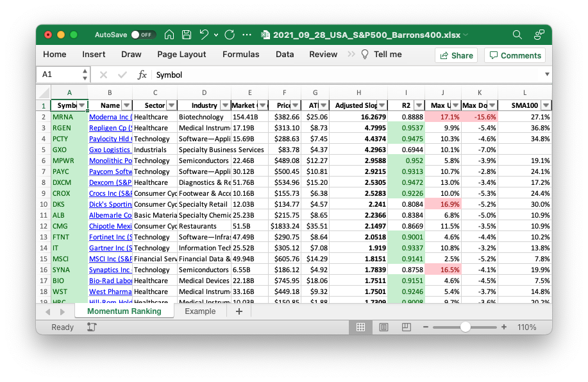Click the insert function fx icon
The width and height of the screenshot is (588, 382).
142,74
